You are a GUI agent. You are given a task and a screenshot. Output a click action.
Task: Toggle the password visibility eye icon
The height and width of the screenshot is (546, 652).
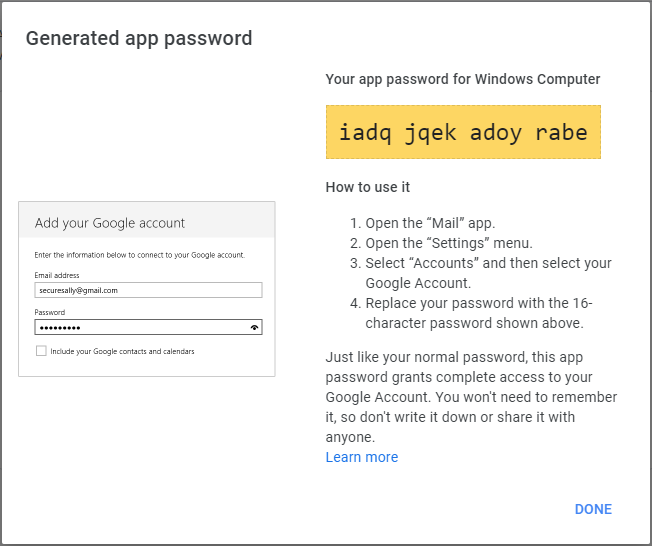tap(255, 327)
